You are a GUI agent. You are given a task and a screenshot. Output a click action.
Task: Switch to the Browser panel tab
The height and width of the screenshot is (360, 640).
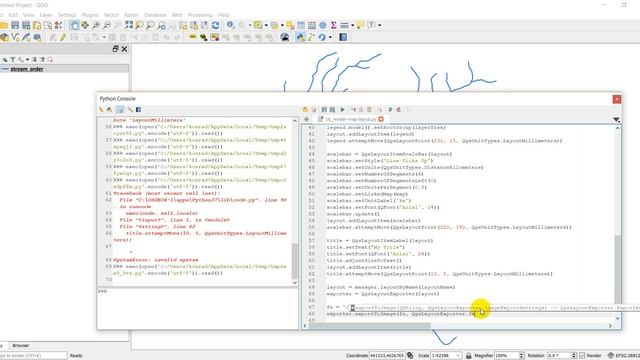point(20,345)
